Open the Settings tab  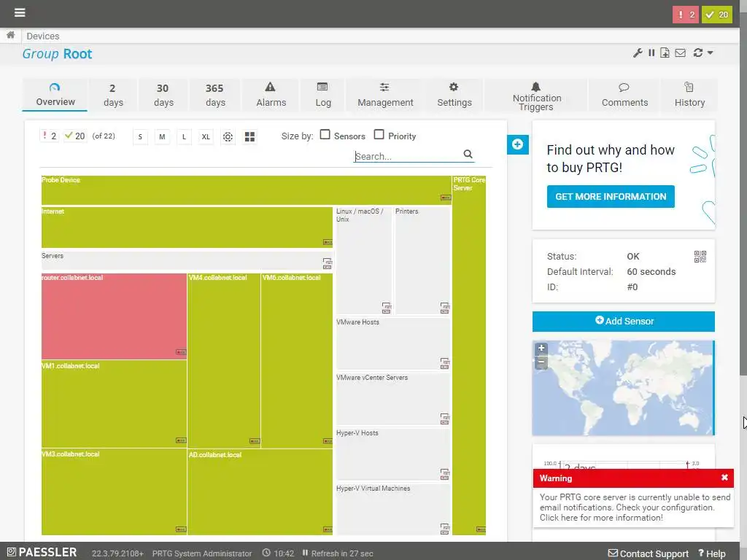pos(454,95)
